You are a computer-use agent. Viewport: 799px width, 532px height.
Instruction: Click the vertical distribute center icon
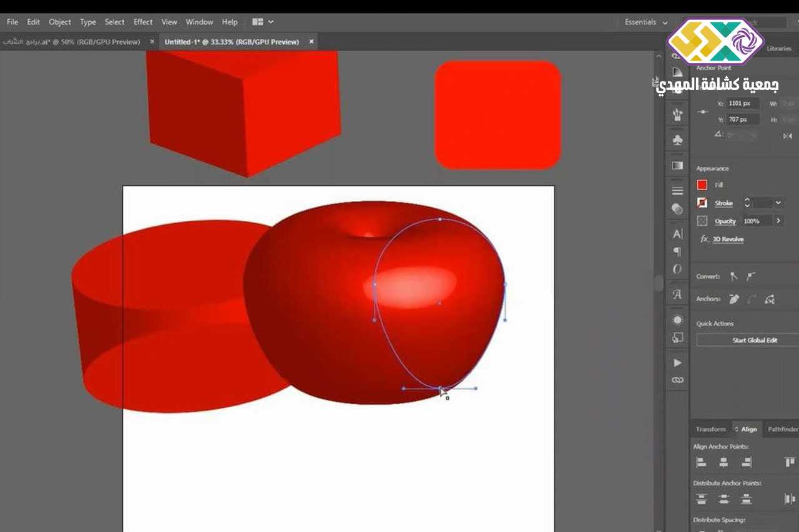tap(723, 499)
